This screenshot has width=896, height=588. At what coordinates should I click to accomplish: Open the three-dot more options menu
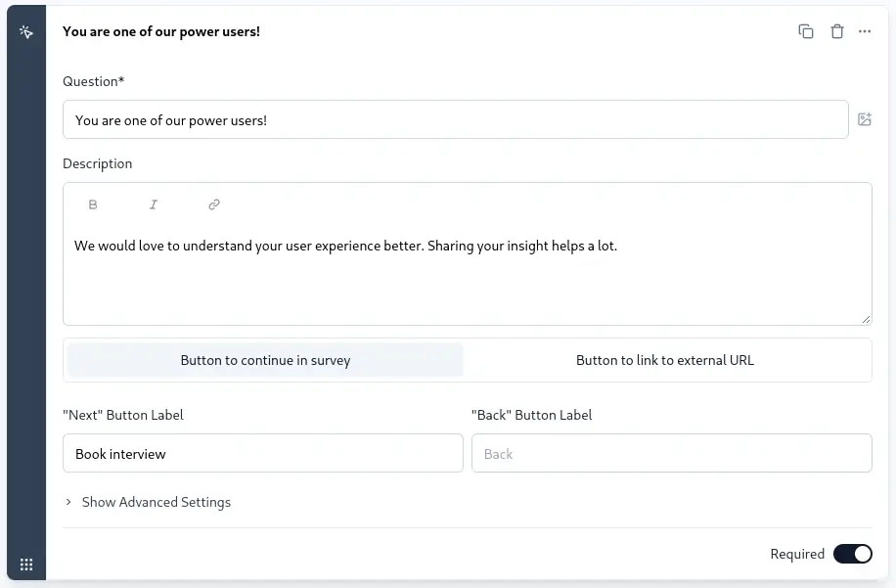pos(865,31)
